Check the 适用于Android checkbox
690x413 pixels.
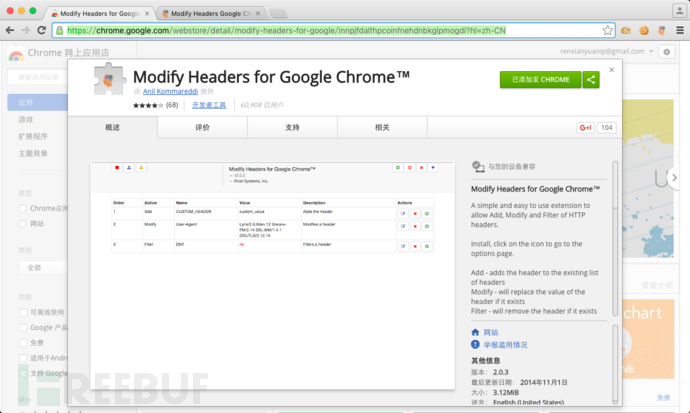point(23,358)
